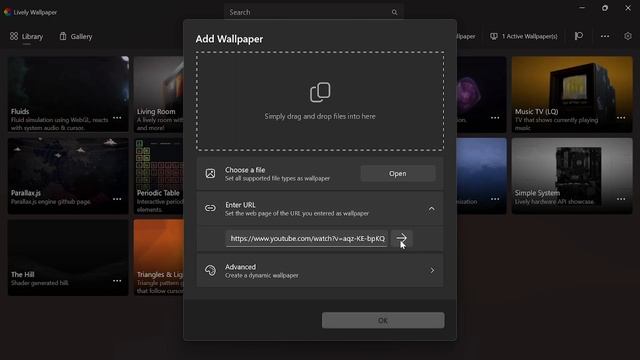The height and width of the screenshot is (360, 640).
Task: Click the Lively Wallpaper app logo
Action: [7, 12]
